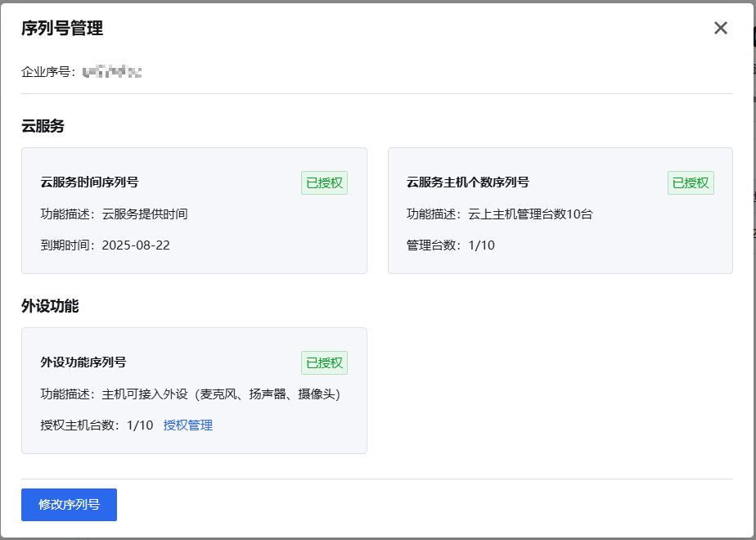756x540 pixels.
Task: Select the 云服务主机个数序列号 card title
Action: pyautogui.click(x=467, y=182)
